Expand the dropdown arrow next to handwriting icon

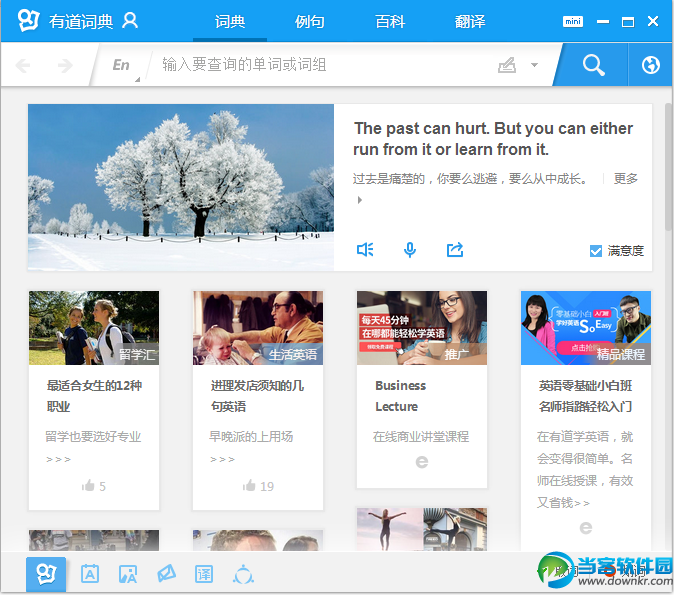(x=534, y=65)
